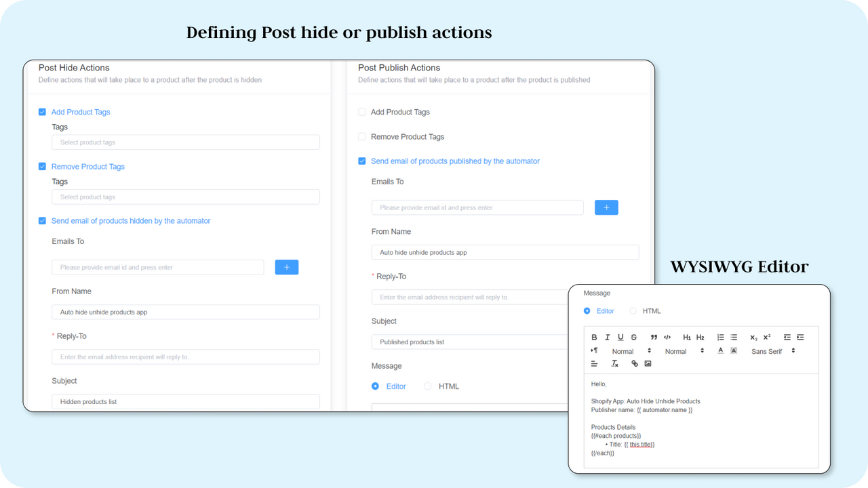Insert a hyperlink in the message body

[634, 363]
